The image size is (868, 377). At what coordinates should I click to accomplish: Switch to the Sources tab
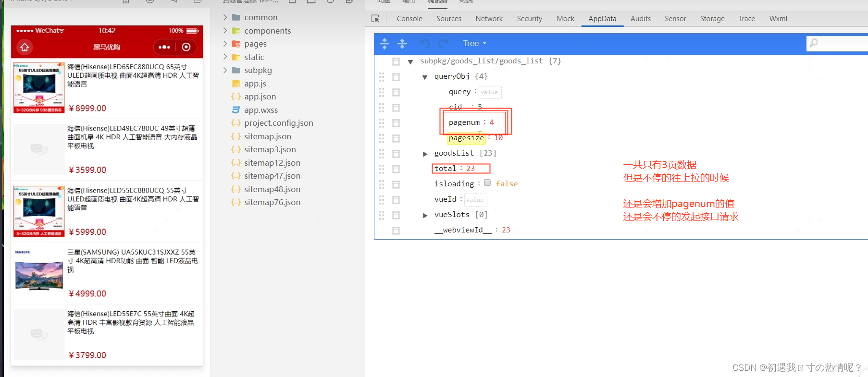point(449,19)
